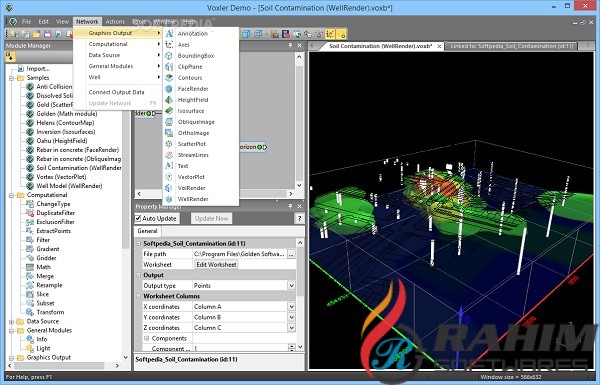600x385 pixels.
Task: Collapse the Computational folder in tree
Action: click(x=11, y=195)
